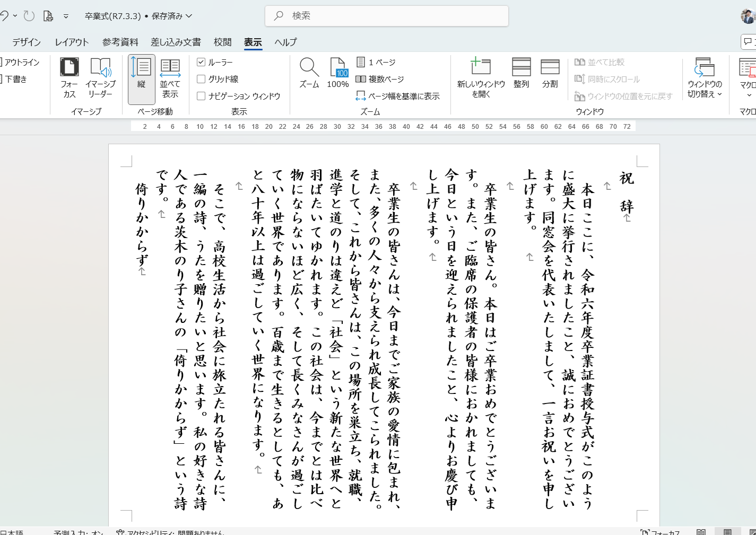Screen dimensions: 756x535
Task: Select vertical page movement (縦)
Action: coord(141,78)
